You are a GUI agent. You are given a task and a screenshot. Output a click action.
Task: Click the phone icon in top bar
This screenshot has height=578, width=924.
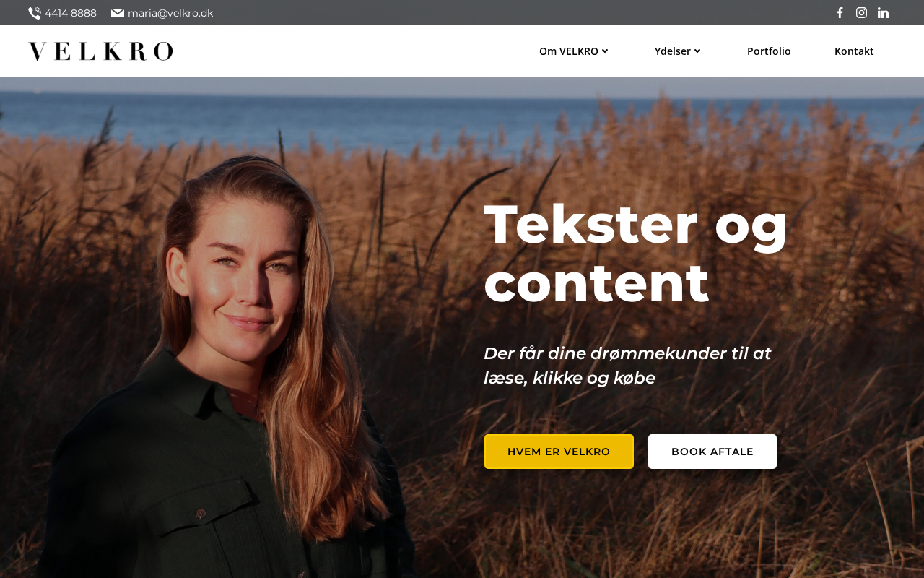(34, 13)
